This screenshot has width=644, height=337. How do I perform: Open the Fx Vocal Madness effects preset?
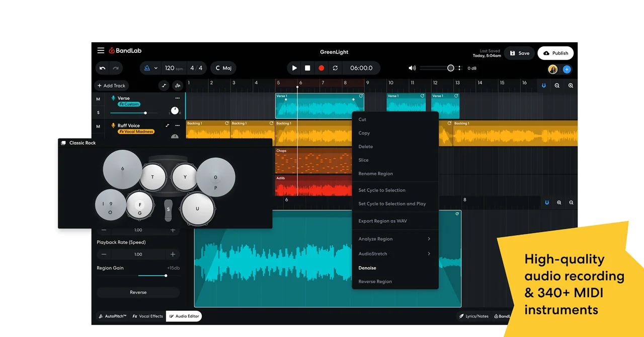point(136,131)
